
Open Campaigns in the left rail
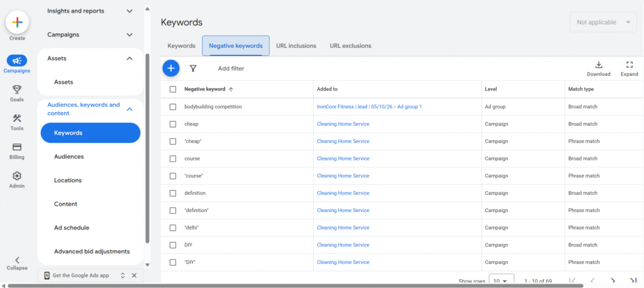click(x=17, y=65)
